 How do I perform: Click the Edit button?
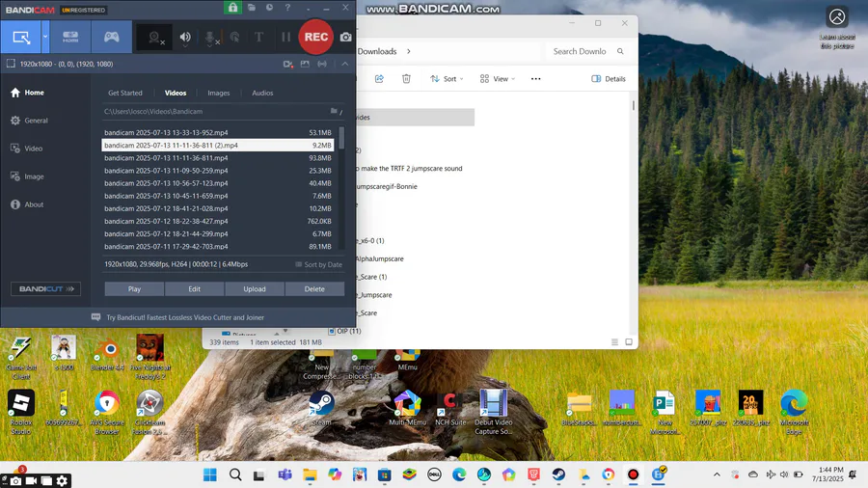pos(194,288)
